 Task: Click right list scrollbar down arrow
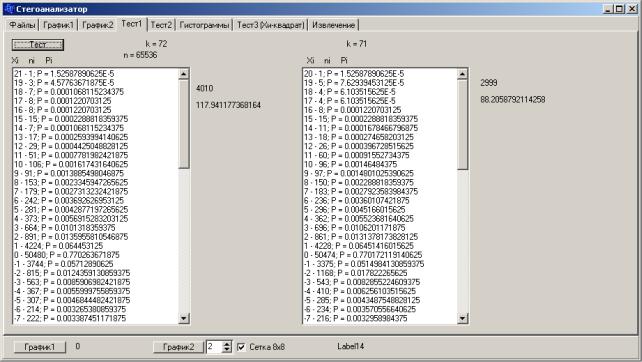click(462, 318)
